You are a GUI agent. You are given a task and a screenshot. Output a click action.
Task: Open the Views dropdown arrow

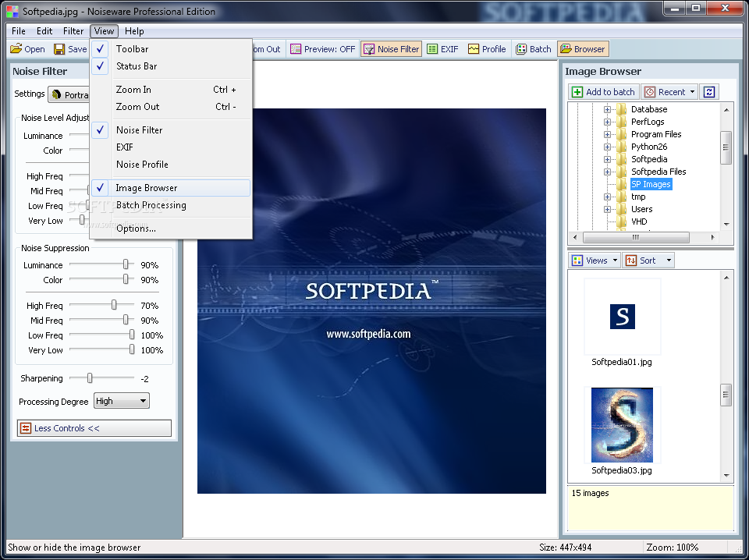pos(616,261)
